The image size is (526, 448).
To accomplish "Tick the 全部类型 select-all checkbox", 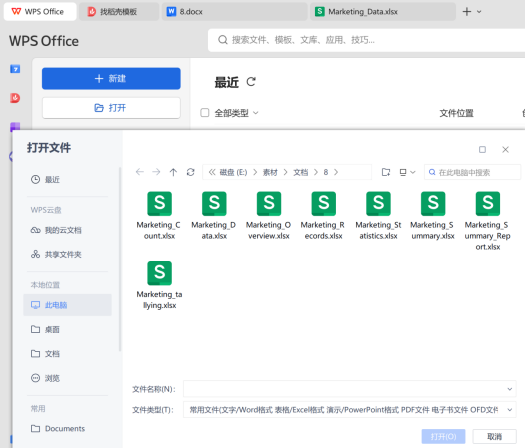I will [205, 113].
